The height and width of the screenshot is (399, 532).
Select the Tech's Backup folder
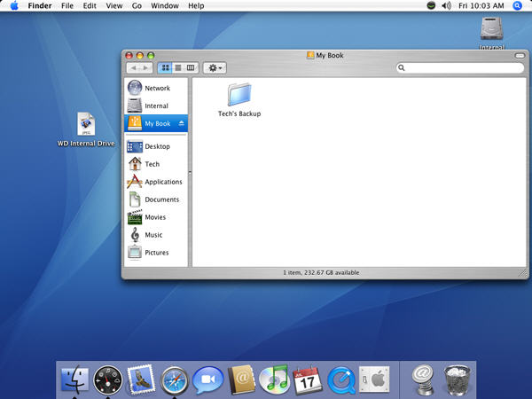click(239, 100)
